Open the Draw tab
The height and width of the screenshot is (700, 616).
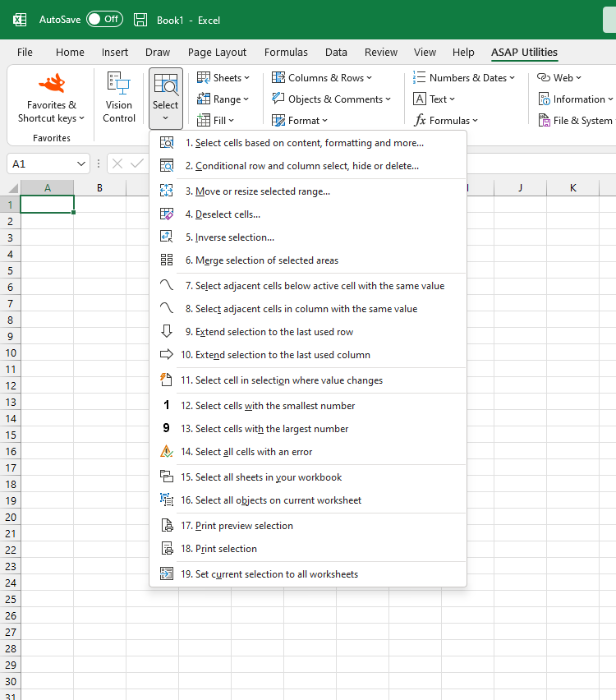click(158, 53)
